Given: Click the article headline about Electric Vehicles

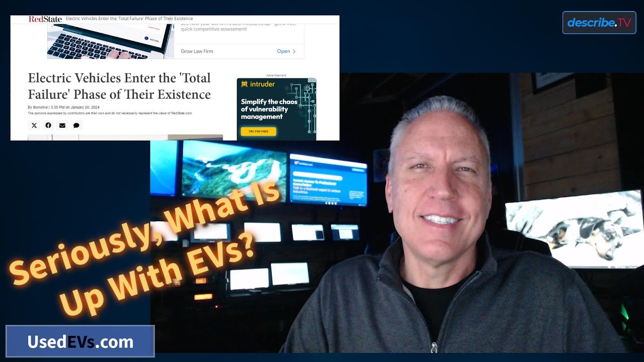Looking at the screenshot, I should click(119, 86).
